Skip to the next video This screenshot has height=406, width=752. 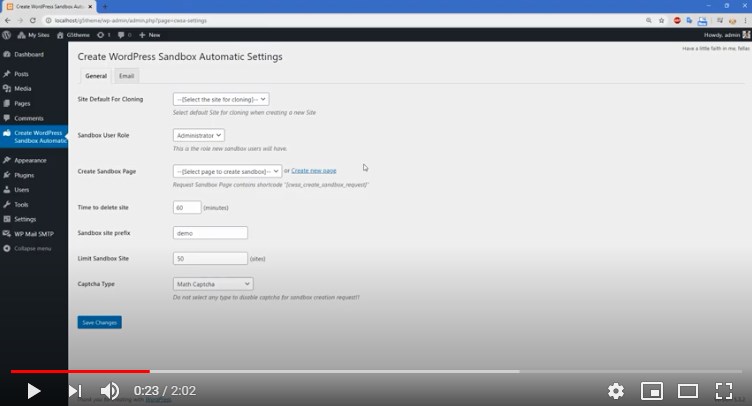point(75,391)
